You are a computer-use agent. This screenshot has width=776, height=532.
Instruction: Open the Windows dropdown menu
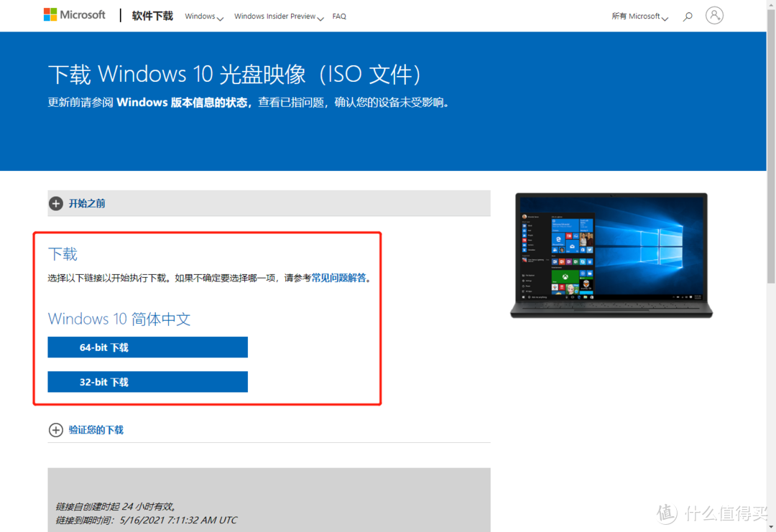204,17
